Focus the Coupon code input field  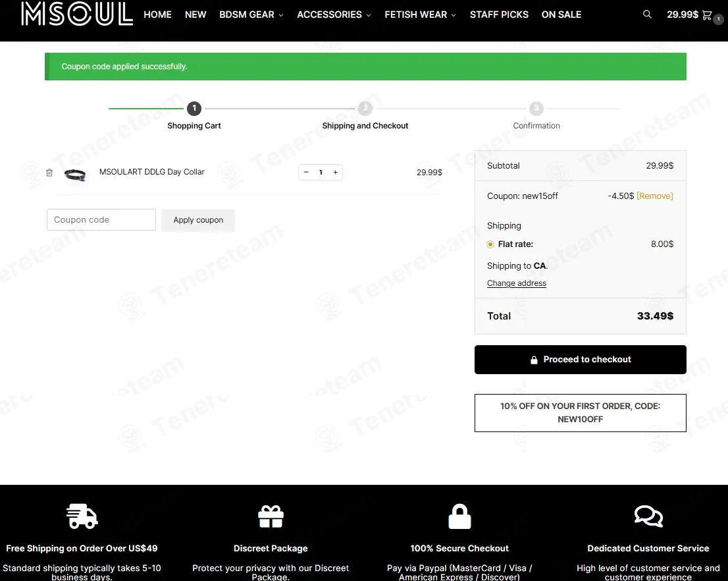click(101, 220)
